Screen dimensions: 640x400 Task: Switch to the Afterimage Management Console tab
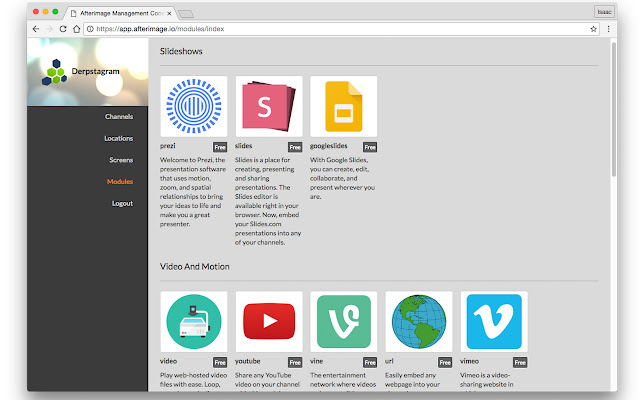tap(121, 13)
